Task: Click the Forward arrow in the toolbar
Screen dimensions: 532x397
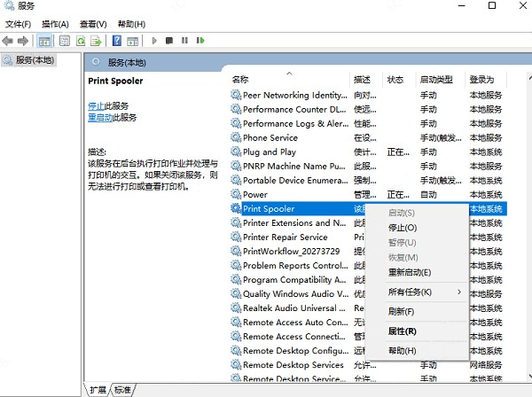Action: pos(24,41)
